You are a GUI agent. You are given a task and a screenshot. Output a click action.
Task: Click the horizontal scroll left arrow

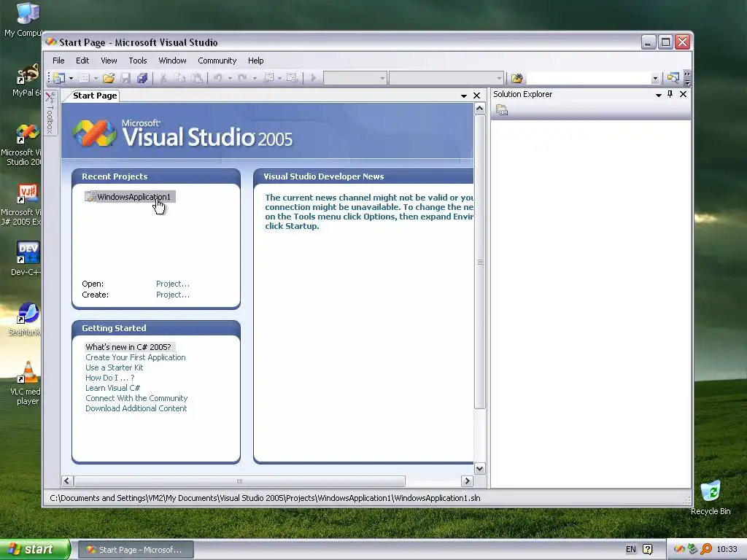point(67,481)
